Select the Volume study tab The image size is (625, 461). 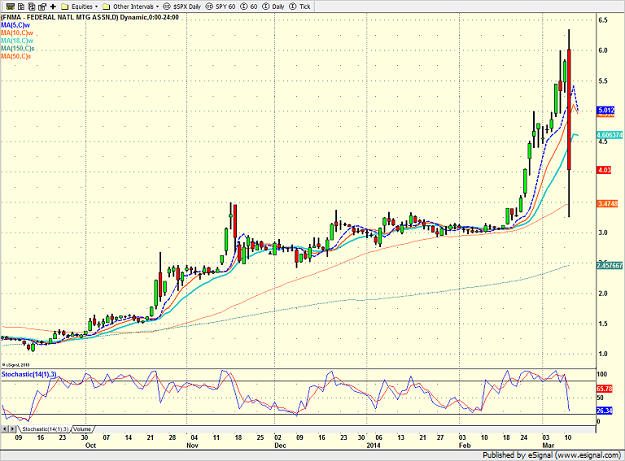click(x=83, y=429)
